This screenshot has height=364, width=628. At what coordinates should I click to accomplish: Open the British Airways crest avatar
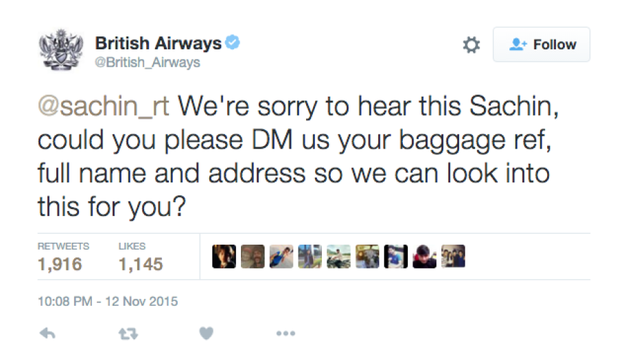pos(61,49)
